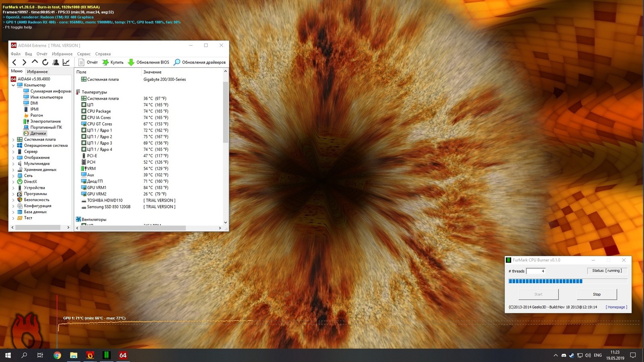Select the IPMI tree item
This screenshot has height=362, width=644.
tap(31, 109)
